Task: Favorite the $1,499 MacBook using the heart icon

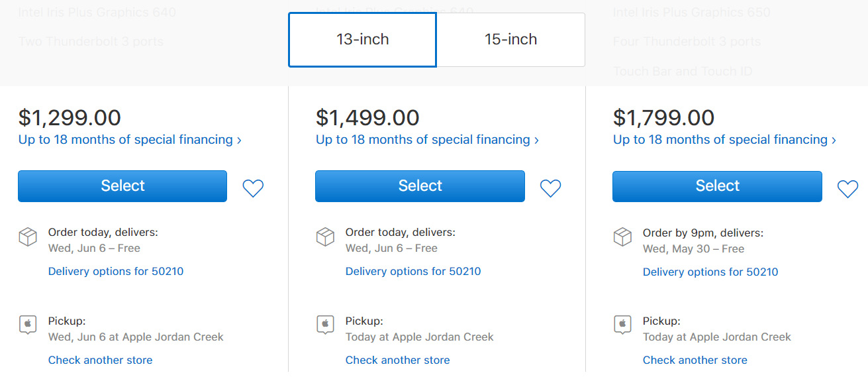Action: 550,188
